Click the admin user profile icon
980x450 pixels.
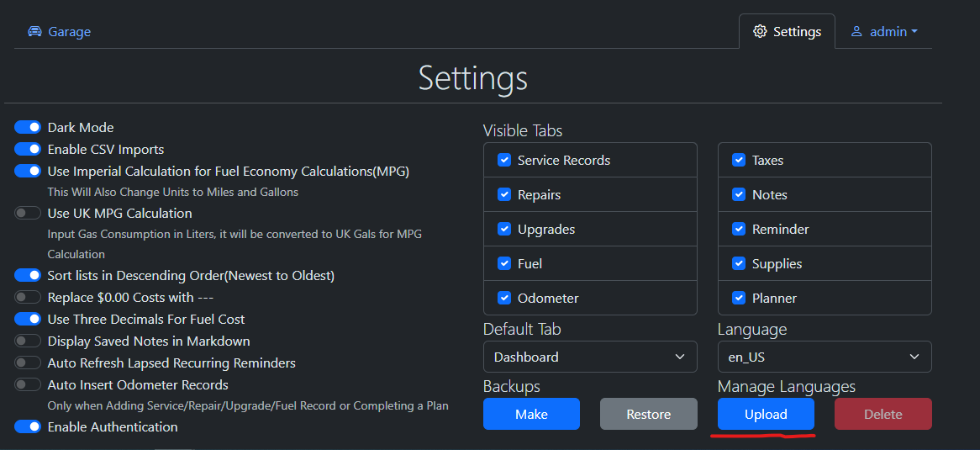click(856, 32)
